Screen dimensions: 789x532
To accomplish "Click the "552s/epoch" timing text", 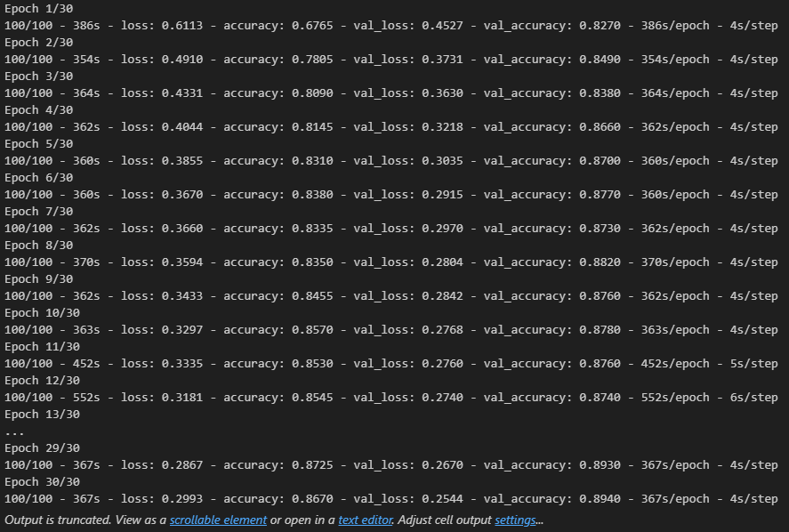I will point(675,397).
